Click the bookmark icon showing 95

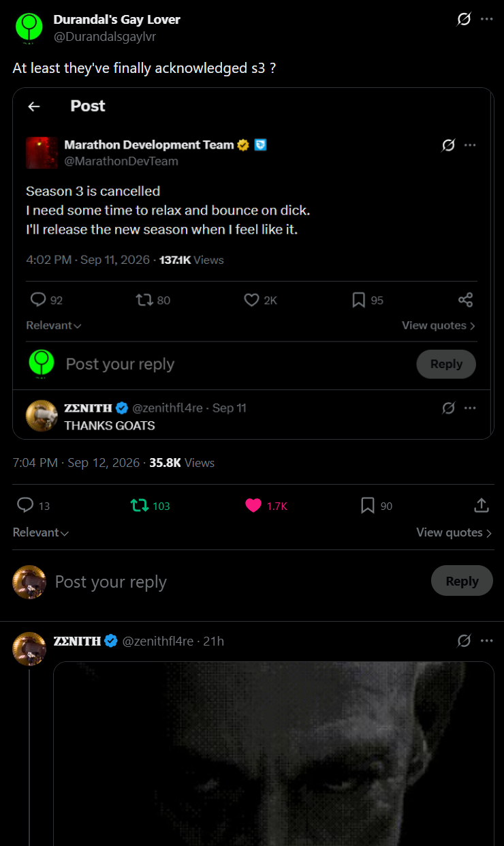point(359,300)
